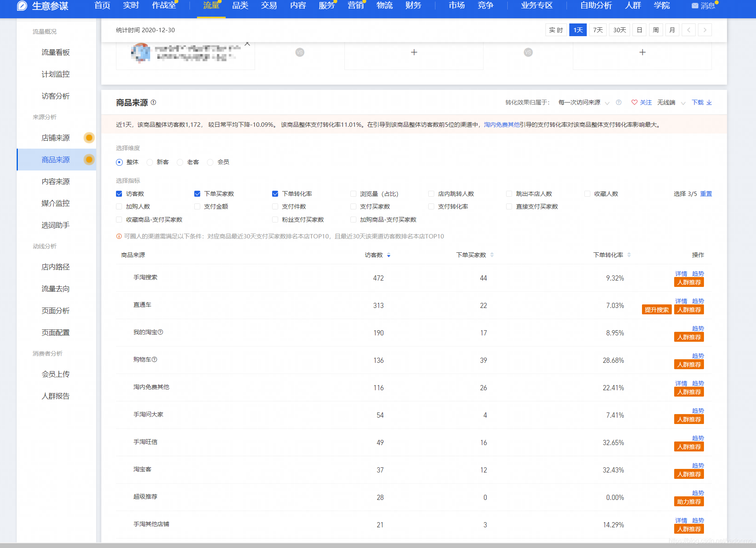Go to previous date with left arrow
This screenshot has width=756, height=548.
pyautogui.click(x=688, y=30)
